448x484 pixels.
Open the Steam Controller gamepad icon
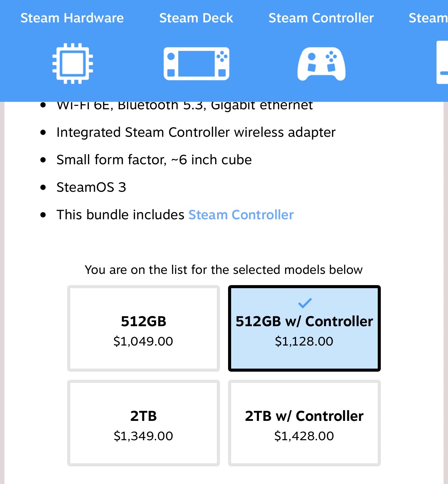[321, 64]
